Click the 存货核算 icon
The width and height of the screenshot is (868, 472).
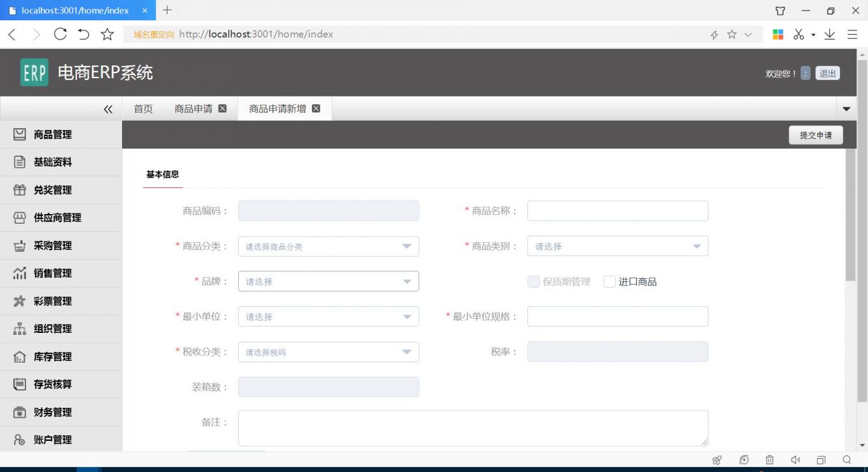(20, 384)
